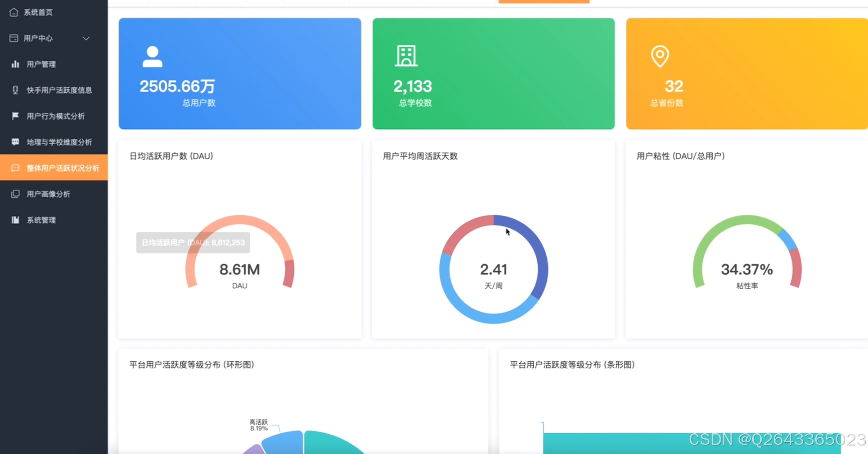Click the 日均活跃用户 DAU tooltip
The height and width of the screenshot is (454, 868).
point(193,242)
